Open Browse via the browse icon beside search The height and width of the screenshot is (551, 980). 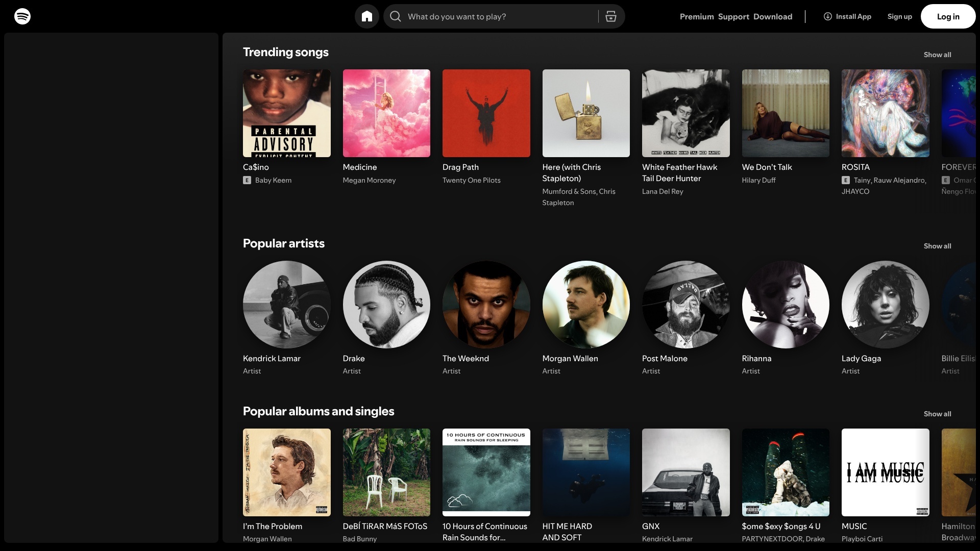610,16
